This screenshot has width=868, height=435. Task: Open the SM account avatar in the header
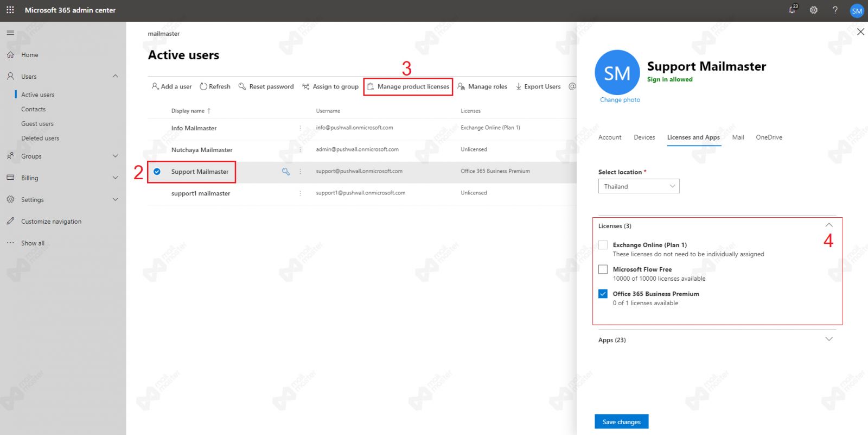coord(857,10)
